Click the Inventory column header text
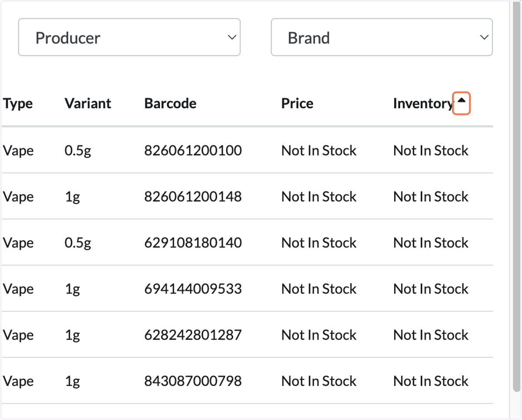Viewport: 522px width, 420px height. [x=423, y=103]
